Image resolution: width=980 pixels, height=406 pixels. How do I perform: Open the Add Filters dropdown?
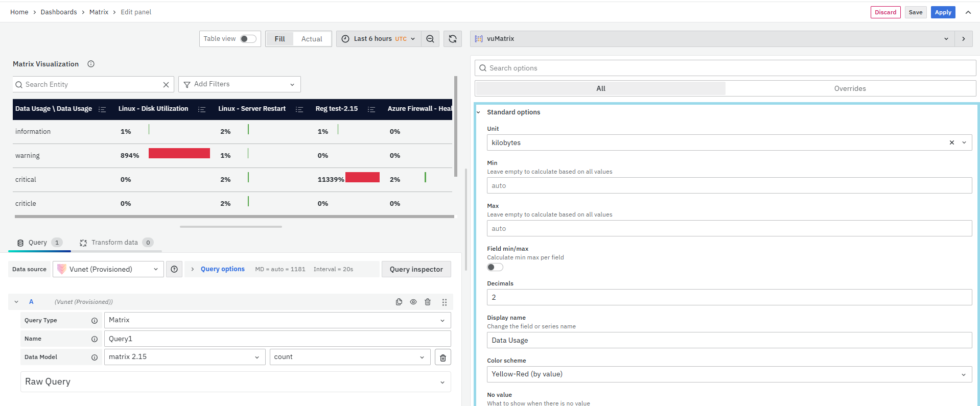click(x=239, y=84)
